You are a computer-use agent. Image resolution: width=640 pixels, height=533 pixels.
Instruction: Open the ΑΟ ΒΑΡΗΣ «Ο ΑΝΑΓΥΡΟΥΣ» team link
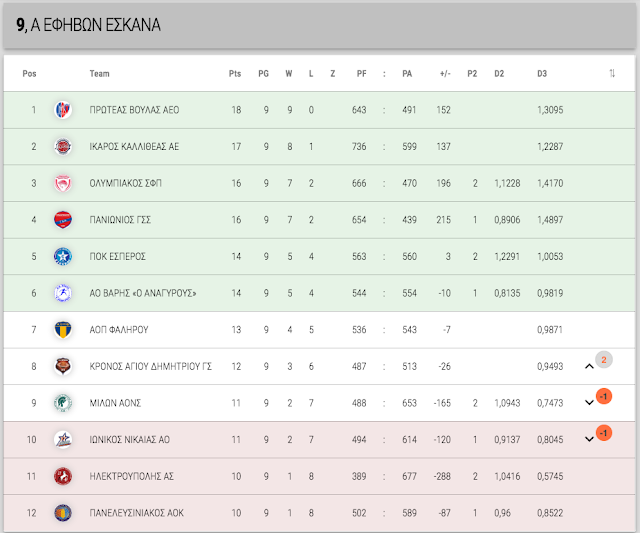pyautogui.click(x=143, y=293)
